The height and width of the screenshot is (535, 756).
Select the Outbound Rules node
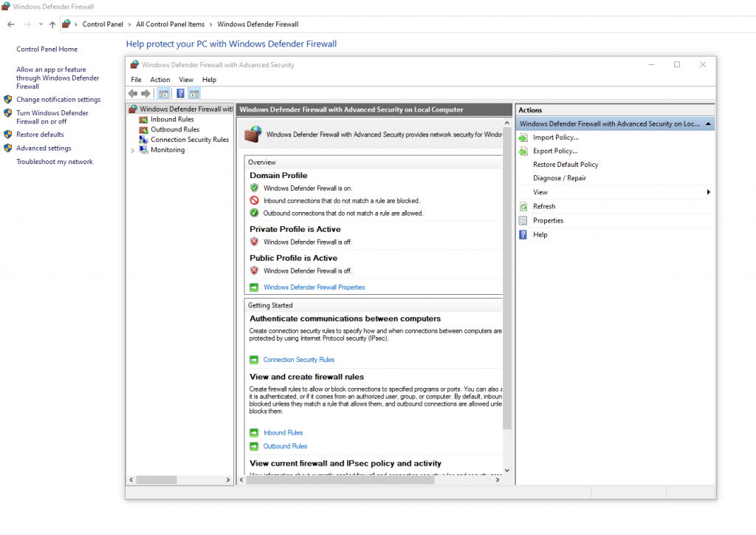tap(174, 129)
